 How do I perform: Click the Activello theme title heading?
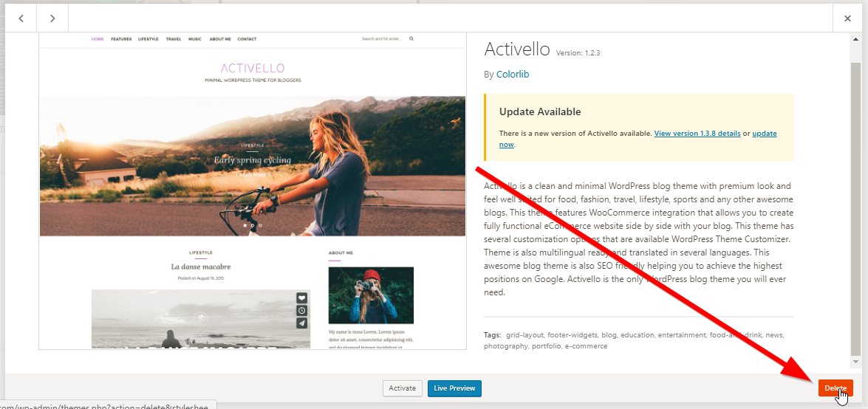tap(516, 49)
